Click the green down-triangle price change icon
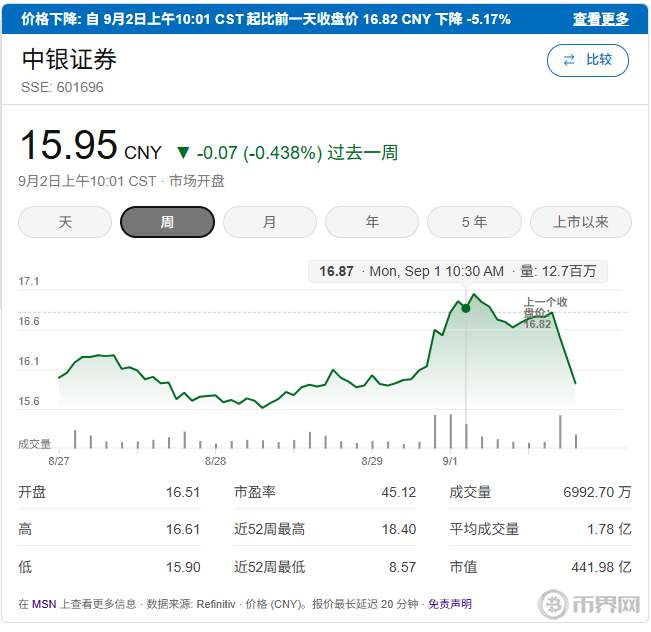This screenshot has height=632, width=651. [x=182, y=153]
